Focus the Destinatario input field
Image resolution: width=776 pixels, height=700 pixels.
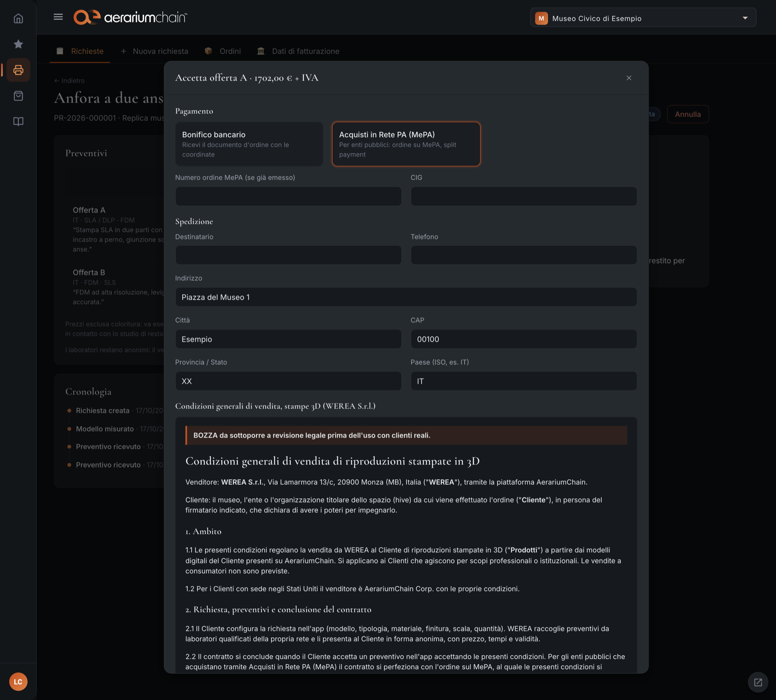point(288,255)
